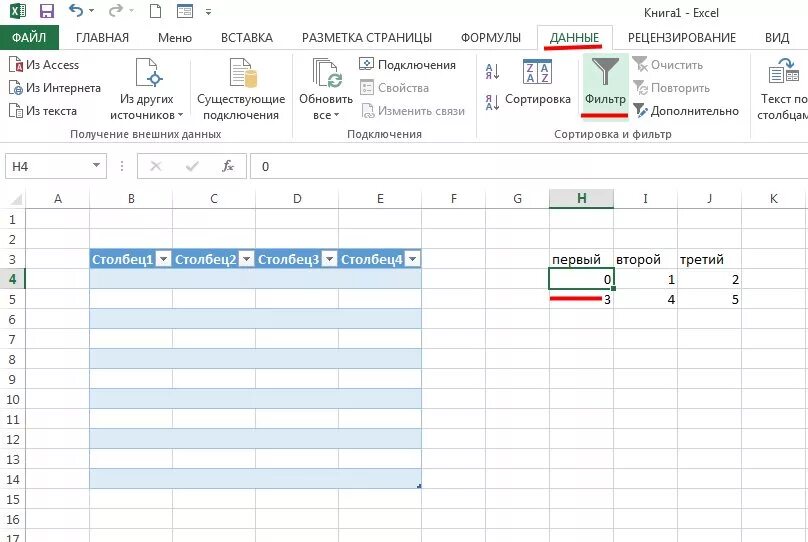Select the ДАННЫЕ tab
This screenshot has width=808, height=542.
[x=574, y=38]
